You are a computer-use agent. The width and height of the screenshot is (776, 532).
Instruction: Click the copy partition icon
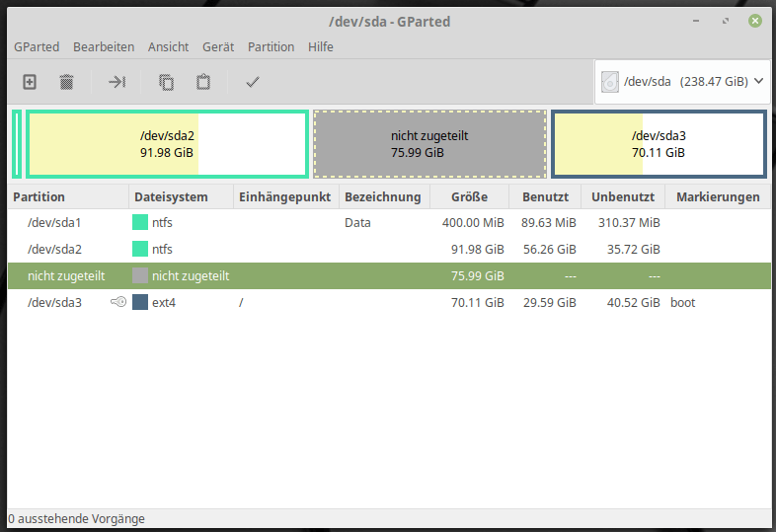pos(166,82)
